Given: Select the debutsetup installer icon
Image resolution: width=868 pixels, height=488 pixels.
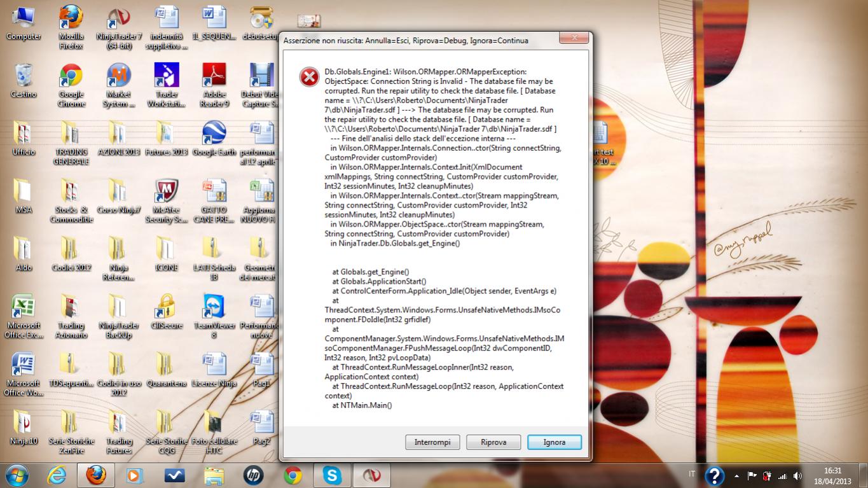Looking at the screenshot, I should click(x=261, y=24).
